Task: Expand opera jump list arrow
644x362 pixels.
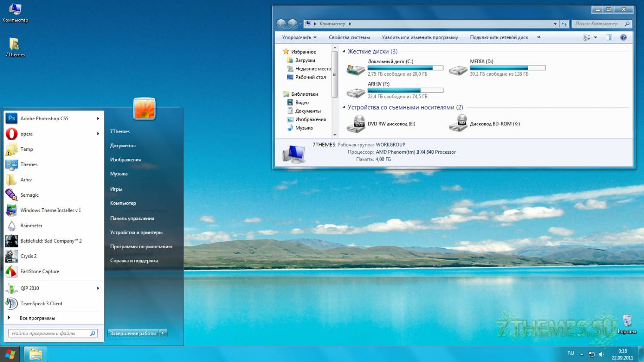Action: [x=98, y=134]
